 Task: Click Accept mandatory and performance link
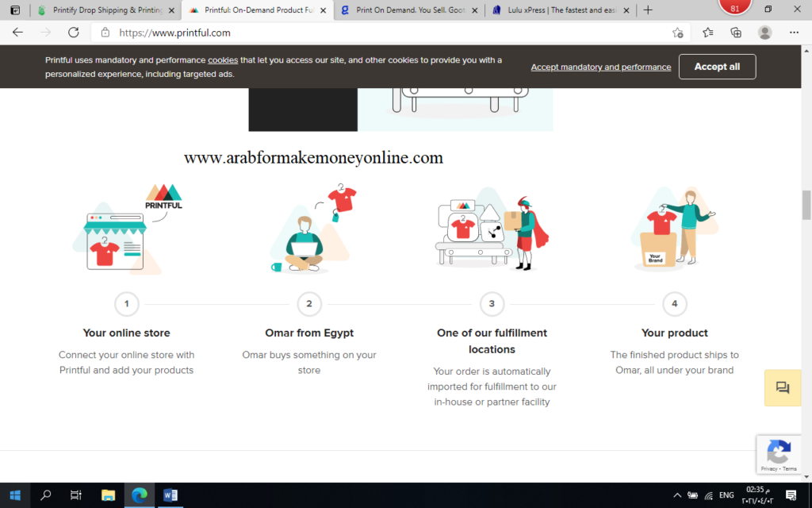click(601, 67)
